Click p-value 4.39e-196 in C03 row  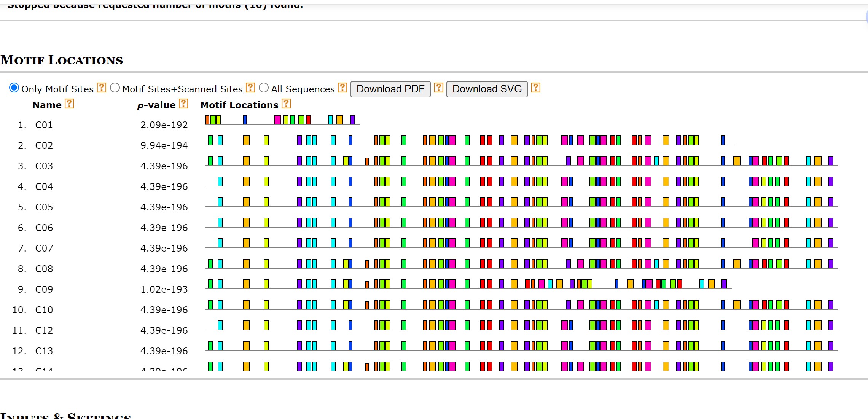tap(164, 166)
